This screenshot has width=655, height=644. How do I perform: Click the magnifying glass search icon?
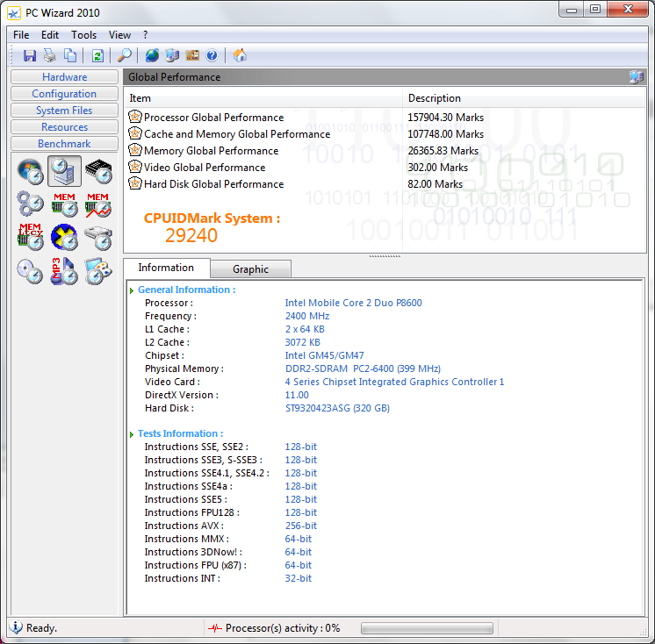(125, 55)
